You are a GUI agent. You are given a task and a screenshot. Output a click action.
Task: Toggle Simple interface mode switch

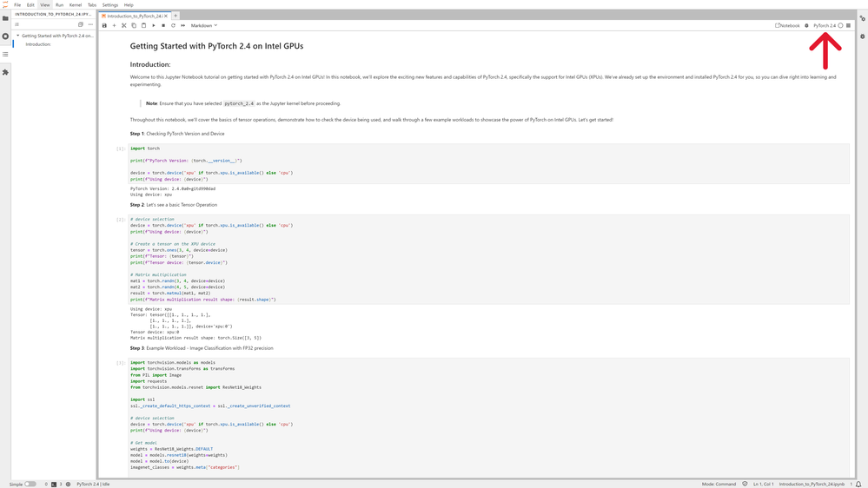coord(30,485)
